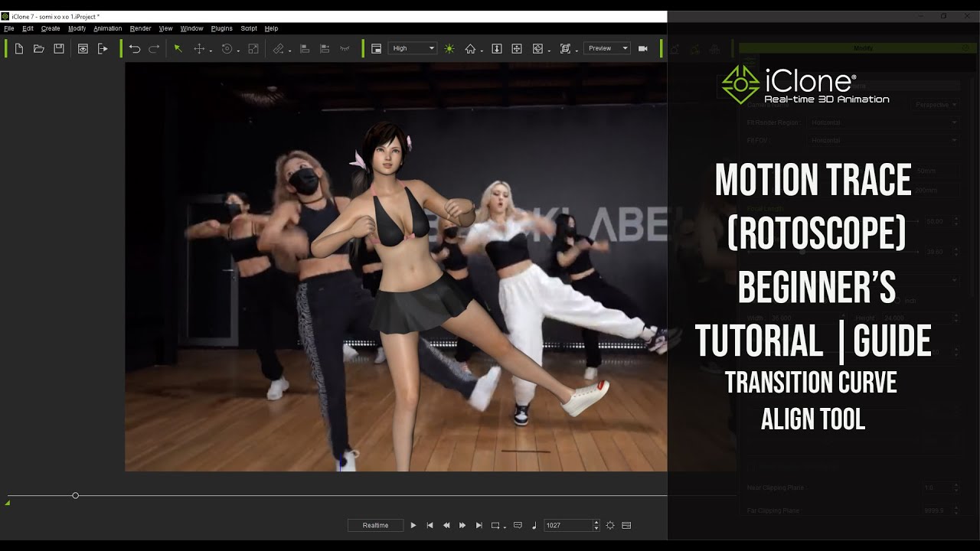This screenshot has width=980, height=551.
Task: Open the Script menu
Action: pos(249,28)
